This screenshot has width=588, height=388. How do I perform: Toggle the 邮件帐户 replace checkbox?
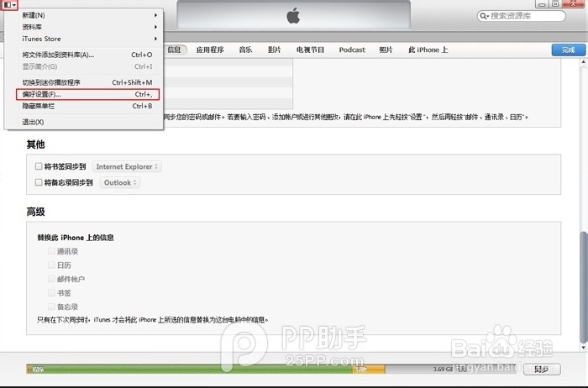pos(51,279)
